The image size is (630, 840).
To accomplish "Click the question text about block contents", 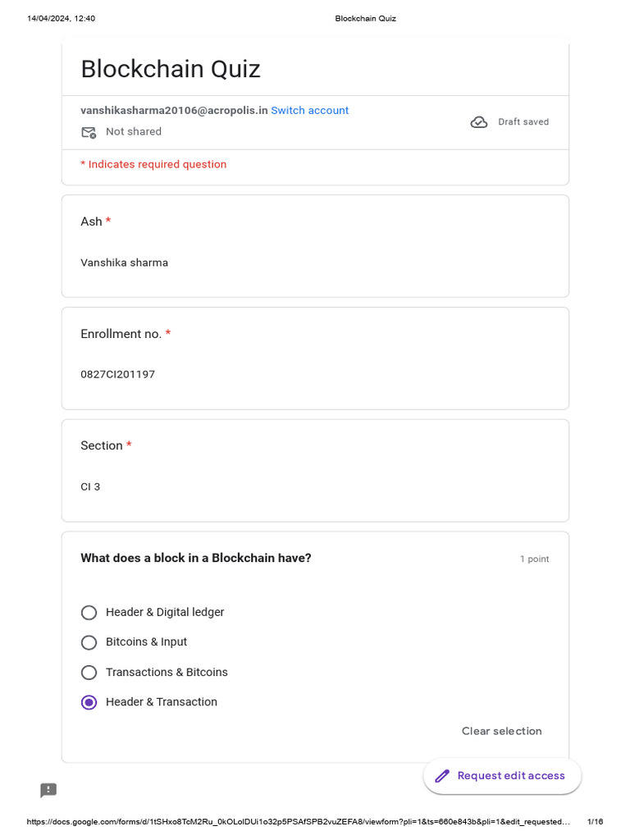I will click(x=196, y=558).
